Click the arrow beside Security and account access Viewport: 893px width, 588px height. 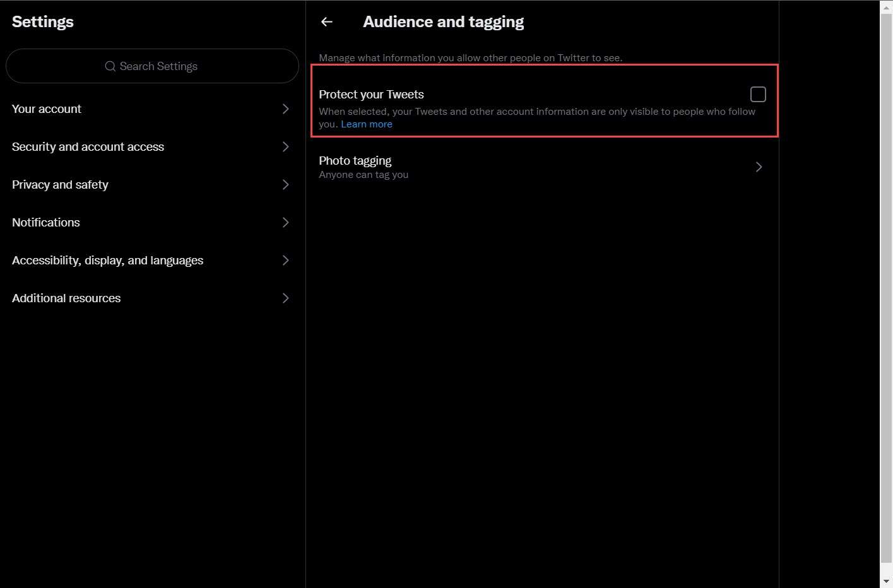285,147
